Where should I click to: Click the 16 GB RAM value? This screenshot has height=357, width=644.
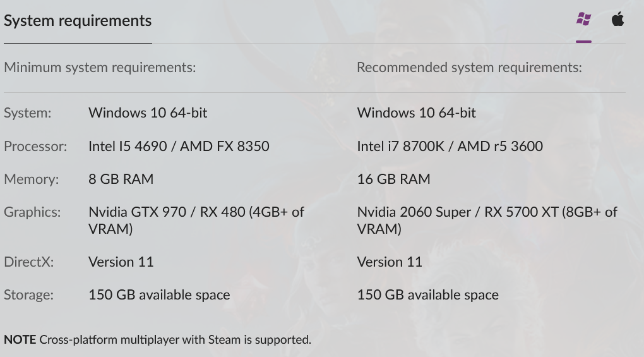pos(393,179)
